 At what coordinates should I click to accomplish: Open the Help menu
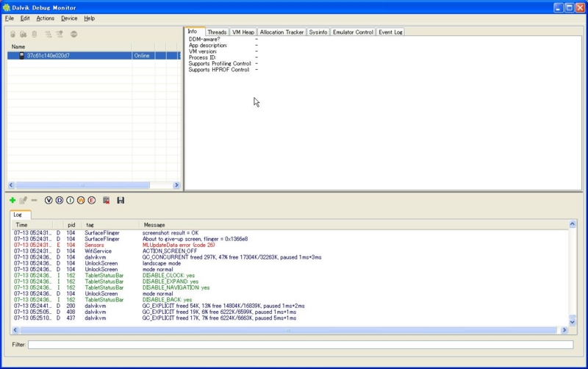(x=89, y=18)
